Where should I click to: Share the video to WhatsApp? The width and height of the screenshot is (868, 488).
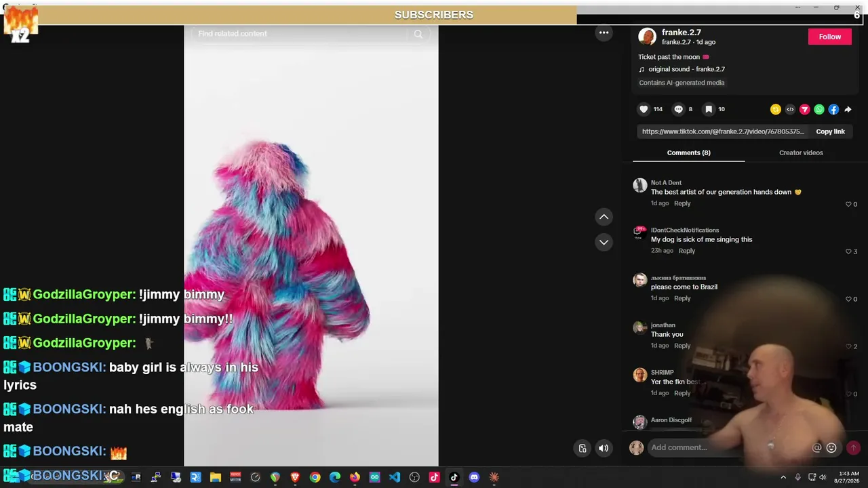click(819, 109)
